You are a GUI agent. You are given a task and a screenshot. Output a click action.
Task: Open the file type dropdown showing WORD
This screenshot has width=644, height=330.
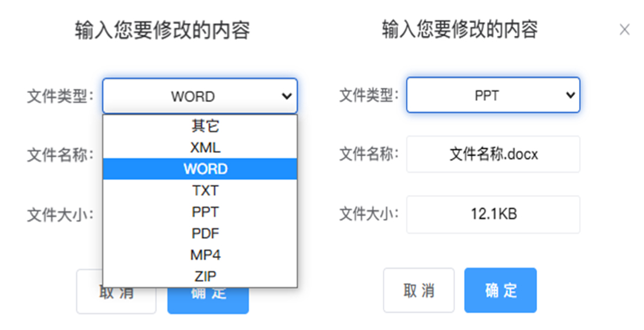click(200, 96)
